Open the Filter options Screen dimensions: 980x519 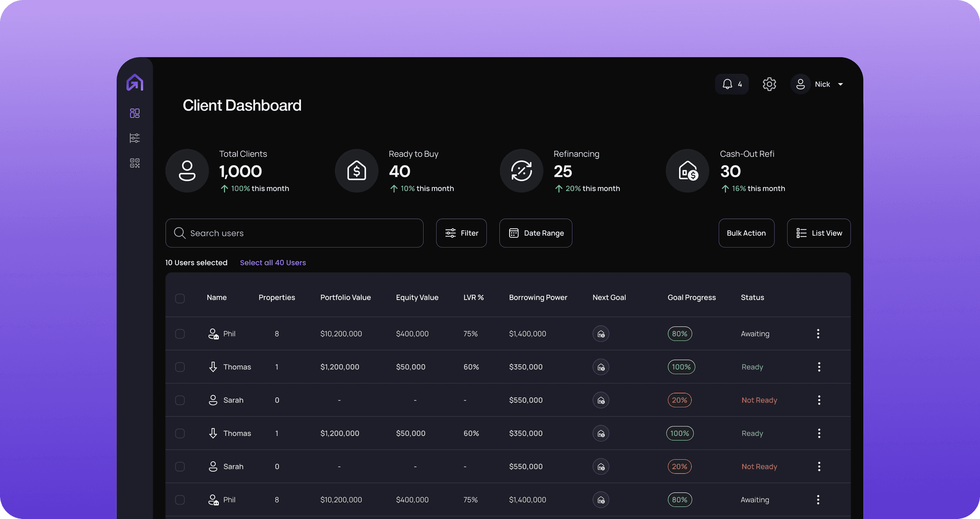point(461,233)
